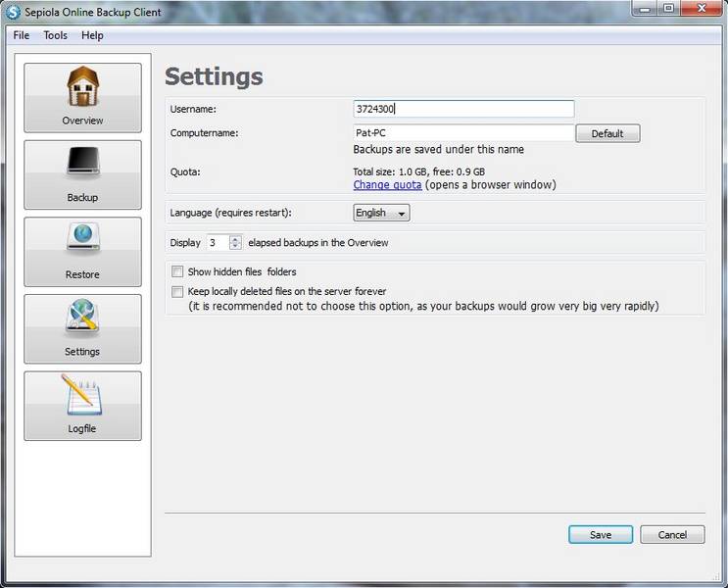This screenshot has width=728, height=588.
Task: Minimize the Sepiola window
Action: 645,8
